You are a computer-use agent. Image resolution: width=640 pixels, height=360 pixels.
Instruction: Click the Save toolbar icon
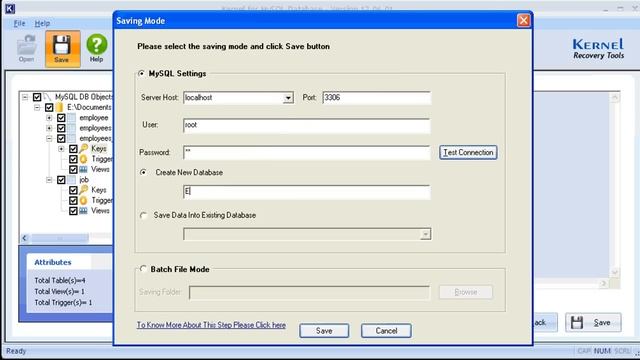click(x=62, y=48)
